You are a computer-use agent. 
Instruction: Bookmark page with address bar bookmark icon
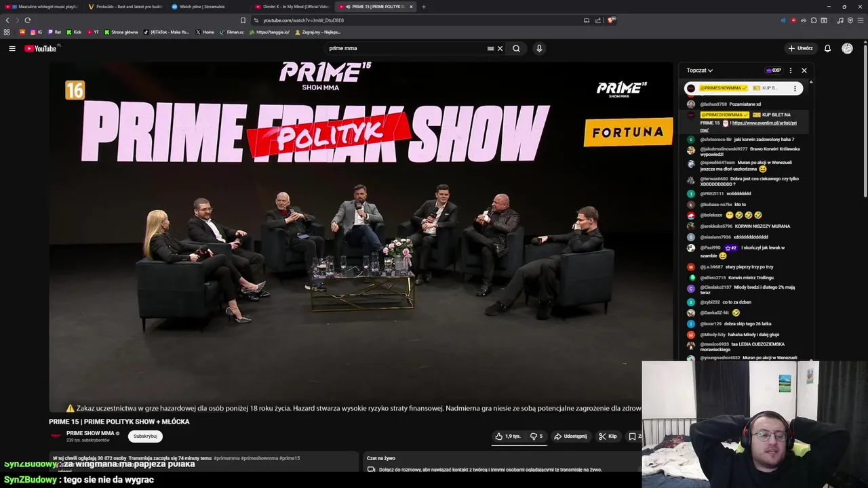243,20
